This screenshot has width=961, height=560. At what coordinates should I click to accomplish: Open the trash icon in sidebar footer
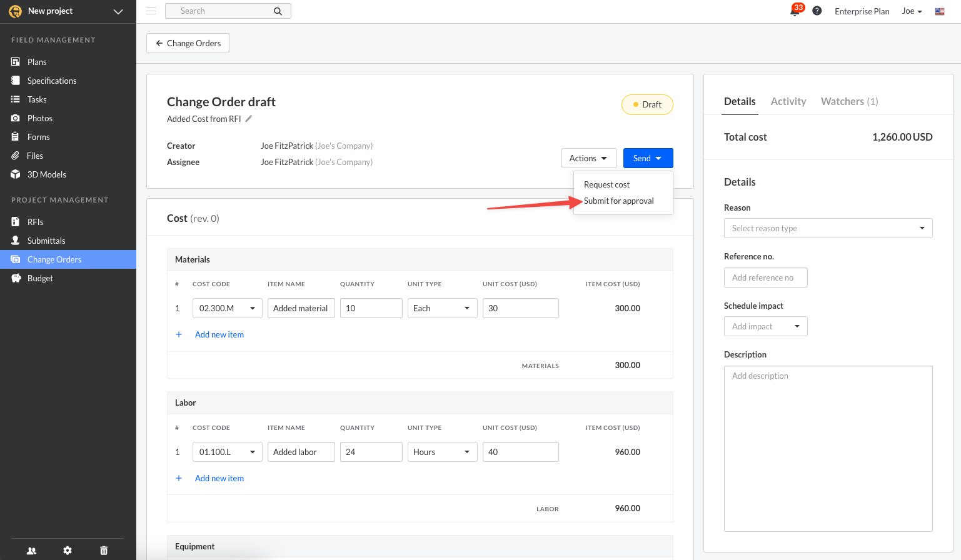tap(104, 551)
